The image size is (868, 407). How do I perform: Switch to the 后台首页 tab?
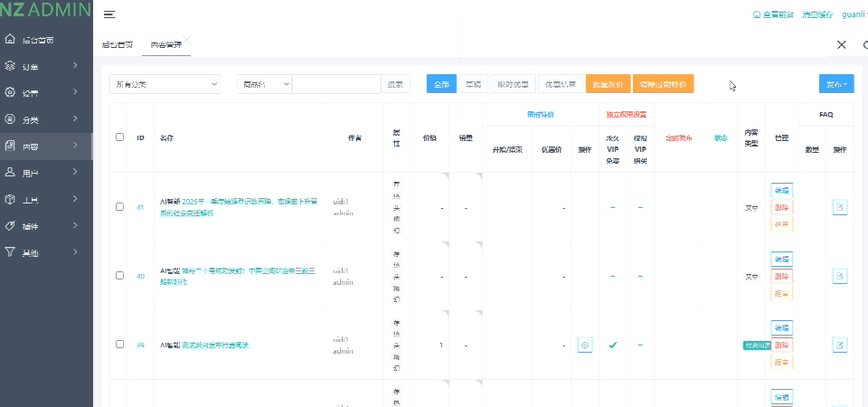pos(118,45)
